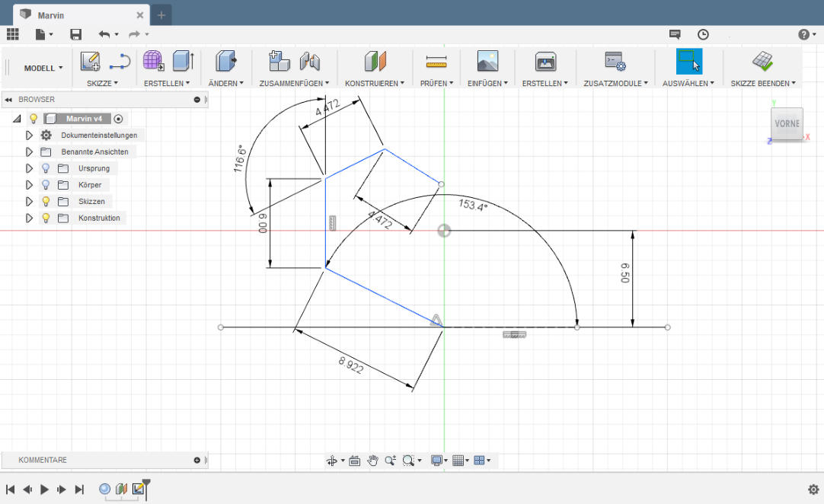Expand the Benannte Ansichten tree node
The image size is (824, 504).
coord(29,152)
